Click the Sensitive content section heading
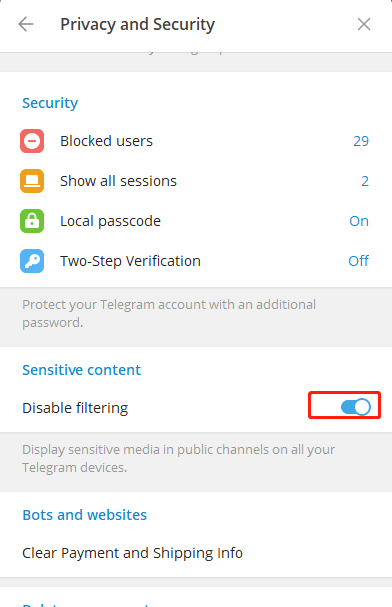Viewport: 392px width, 607px height. tap(81, 370)
